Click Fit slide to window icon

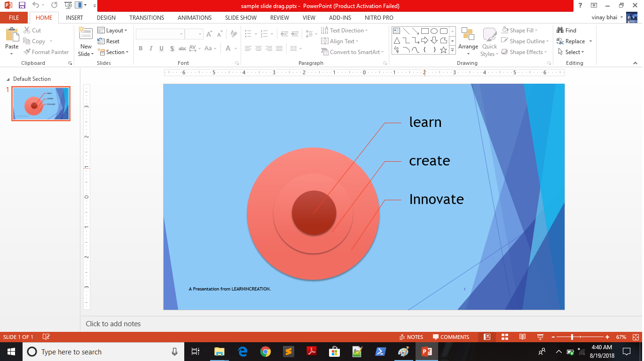click(636, 337)
